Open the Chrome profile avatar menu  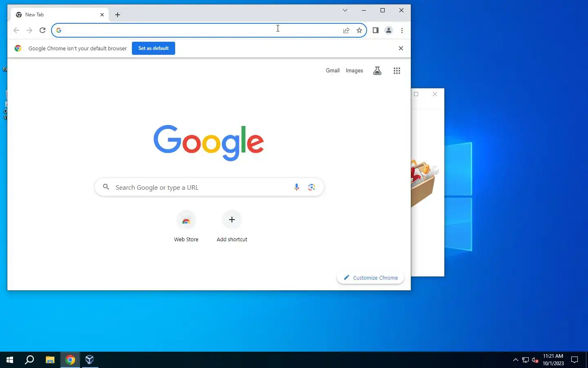[389, 30]
